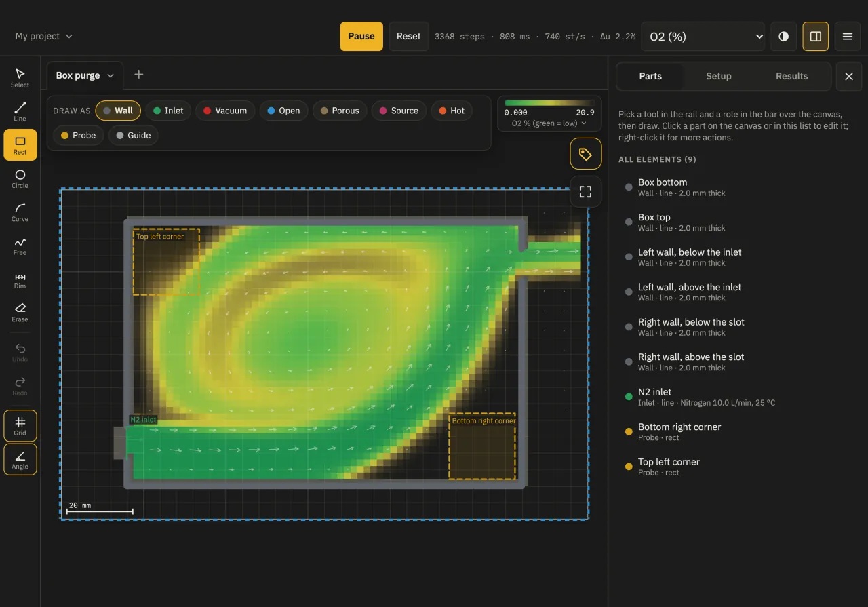Screen dimensions: 868x607
Task: Reset the simulation
Action: point(408,37)
